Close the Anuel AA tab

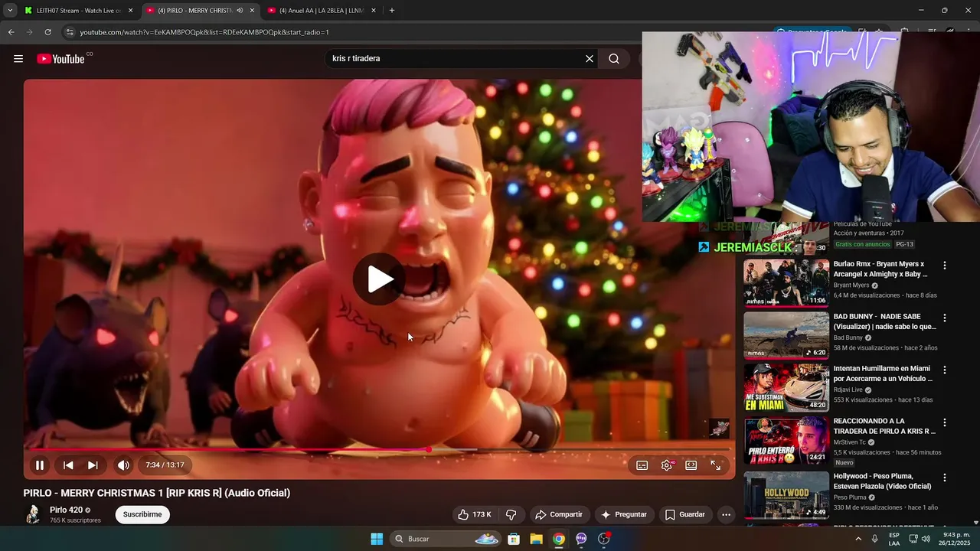pos(374,11)
